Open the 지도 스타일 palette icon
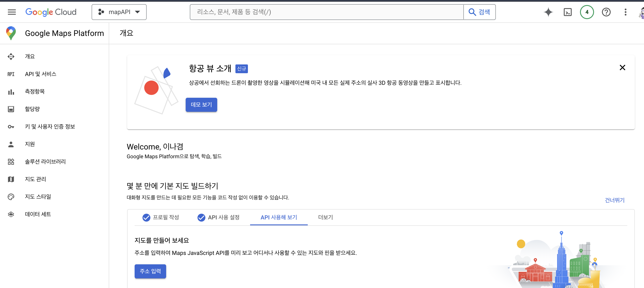 (x=11, y=197)
